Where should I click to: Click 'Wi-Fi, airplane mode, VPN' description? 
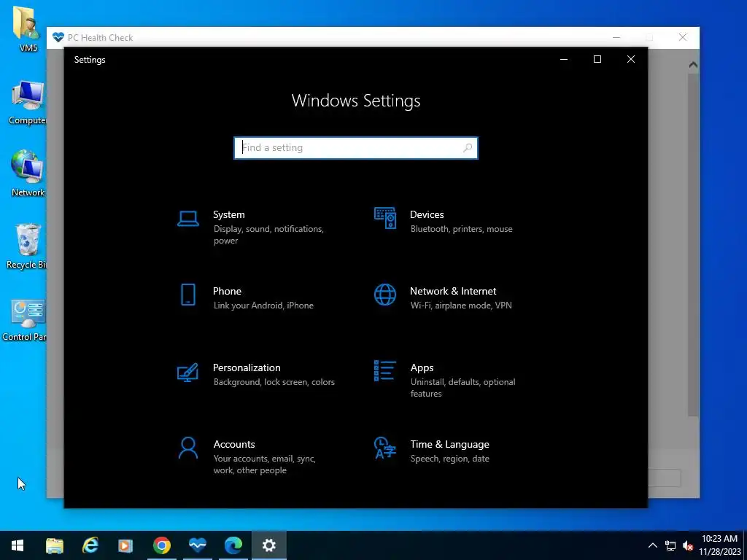[x=461, y=306]
